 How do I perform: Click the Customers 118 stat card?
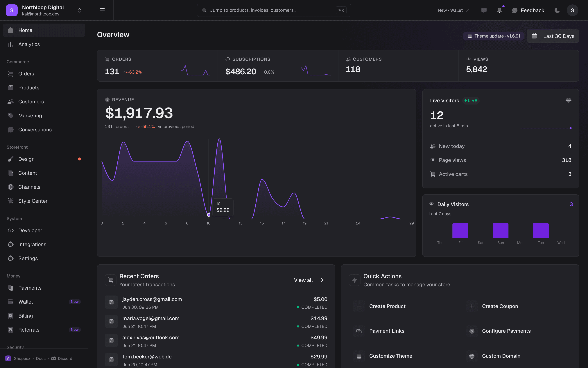point(398,66)
